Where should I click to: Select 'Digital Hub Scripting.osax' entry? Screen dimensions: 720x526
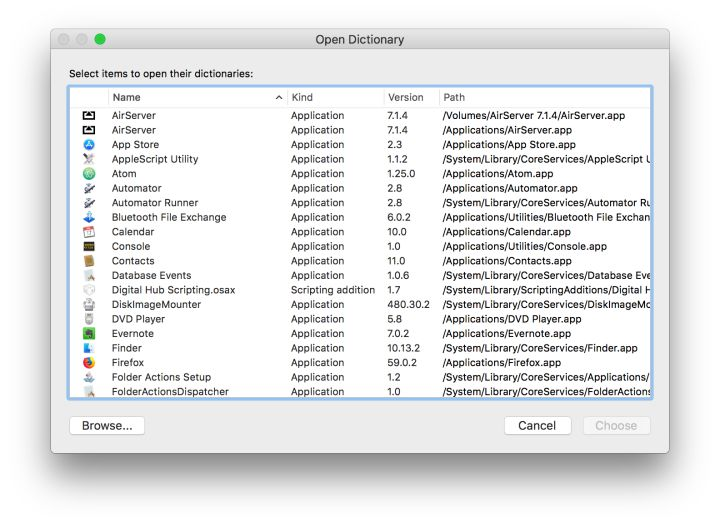pyautogui.click(x=174, y=290)
